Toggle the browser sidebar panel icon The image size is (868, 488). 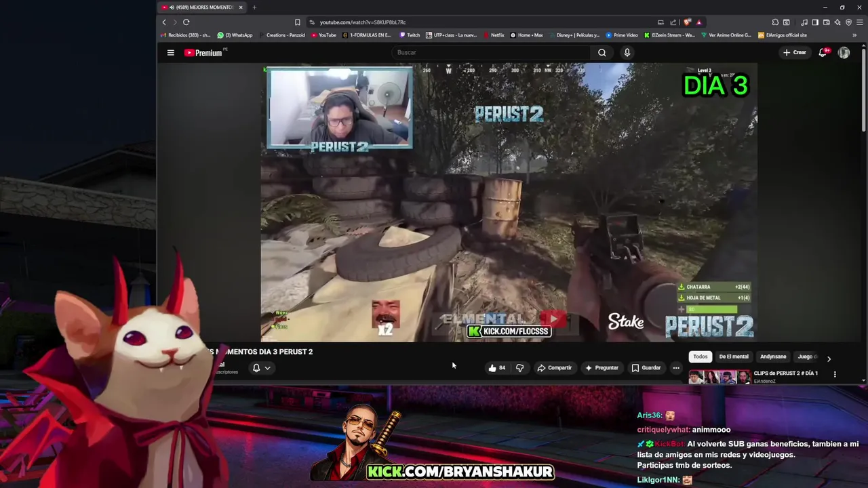click(x=815, y=22)
